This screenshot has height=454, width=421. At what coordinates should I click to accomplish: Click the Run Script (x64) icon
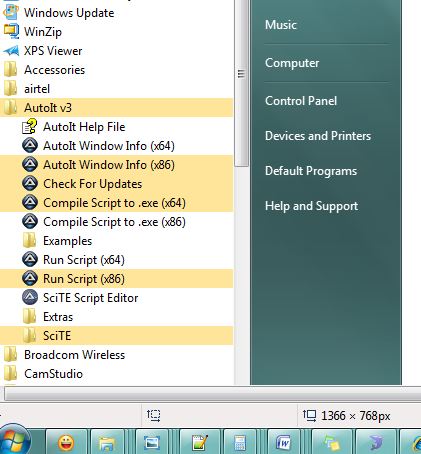click(x=30, y=260)
